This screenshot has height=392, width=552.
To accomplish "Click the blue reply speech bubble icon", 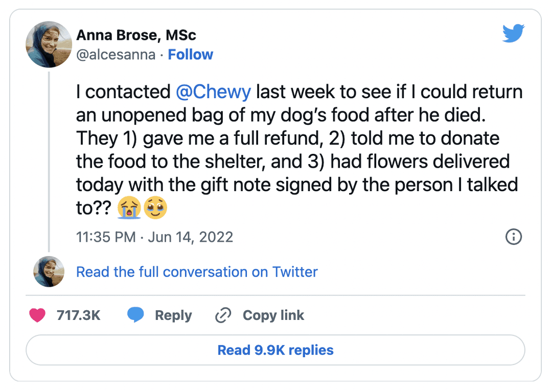I will [x=135, y=315].
